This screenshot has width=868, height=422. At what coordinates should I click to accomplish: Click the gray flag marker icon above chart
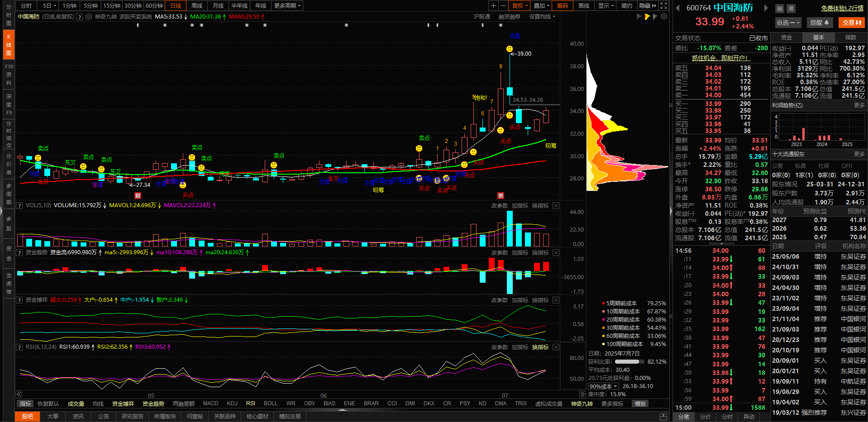click(655, 17)
